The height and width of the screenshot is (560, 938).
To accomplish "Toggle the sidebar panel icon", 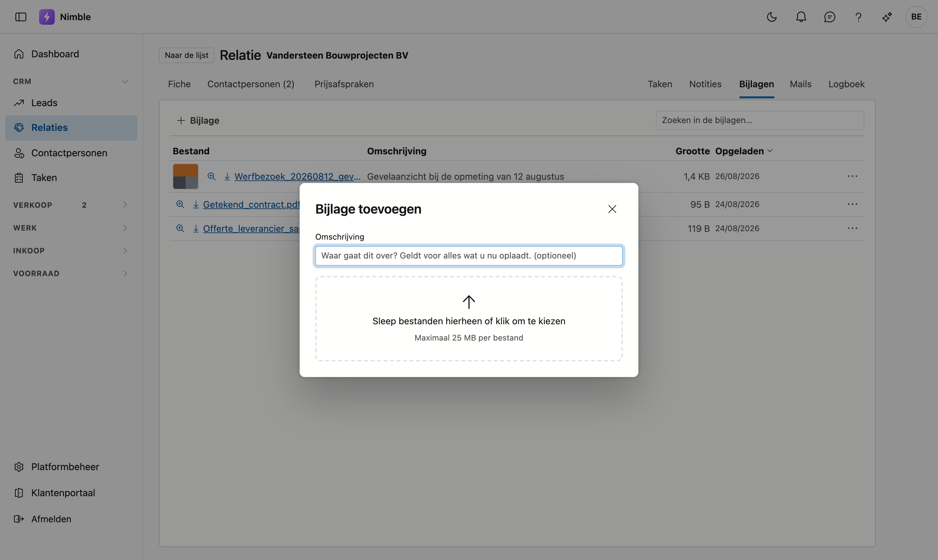I will (x=21, y=17).
